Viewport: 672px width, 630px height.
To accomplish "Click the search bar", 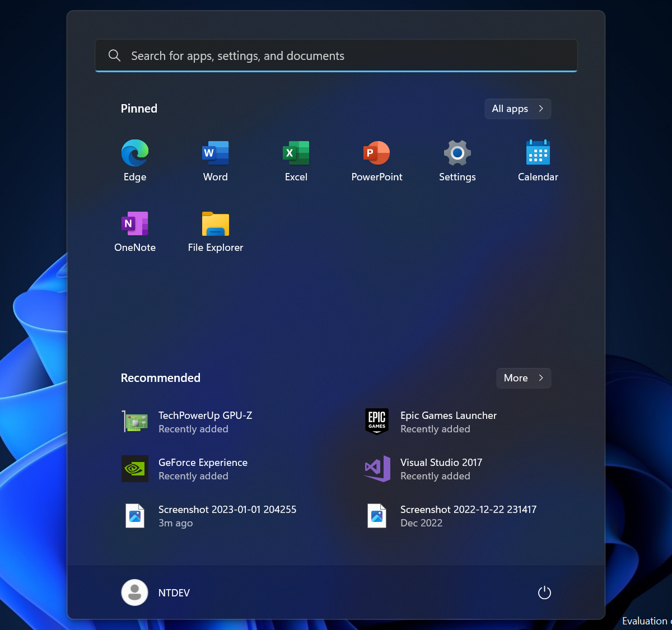I will point(336,55).
